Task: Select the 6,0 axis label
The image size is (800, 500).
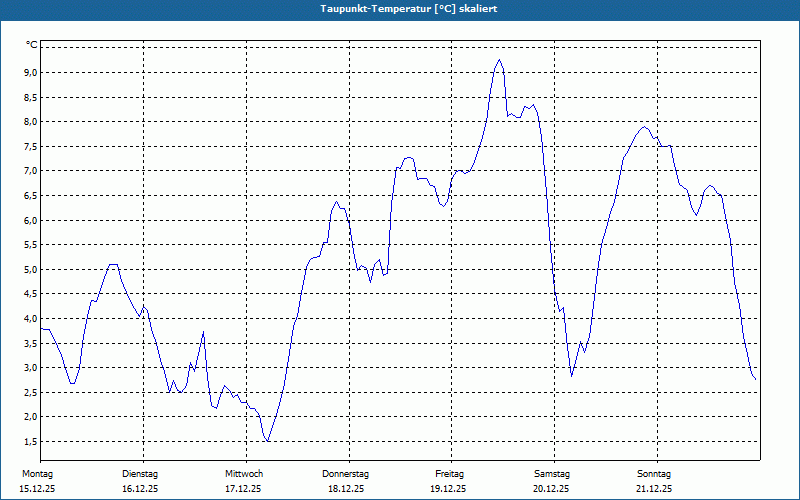Action: point(31,220)
